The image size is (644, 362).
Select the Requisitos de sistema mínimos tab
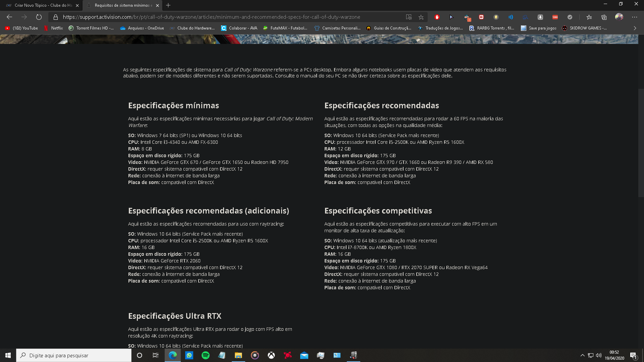[x=123, y=5]
